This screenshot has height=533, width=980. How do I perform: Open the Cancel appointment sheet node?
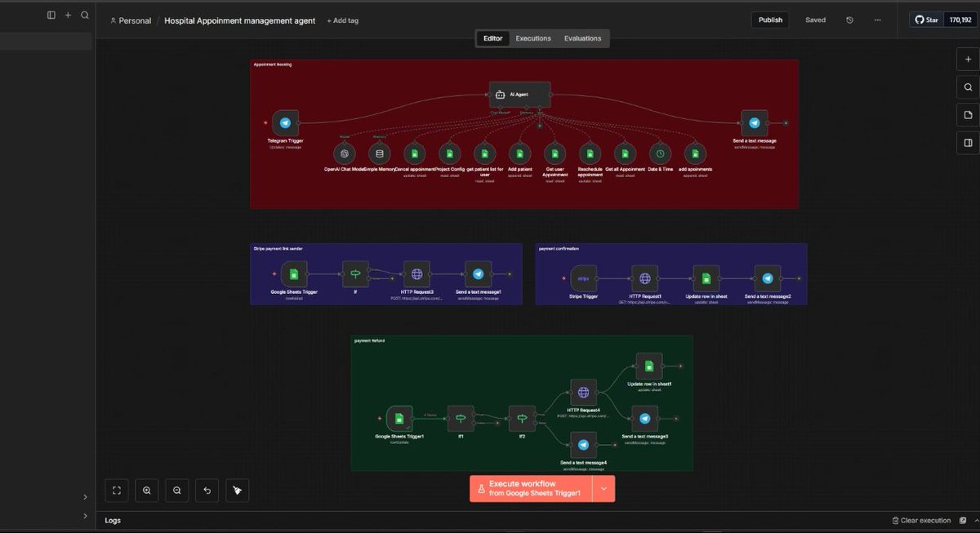pyautogui.click(x=414, y=153)
